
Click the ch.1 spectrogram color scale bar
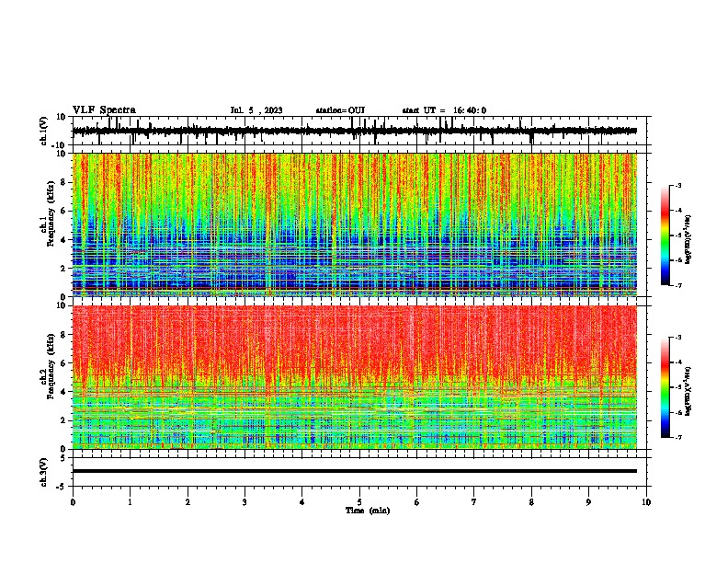pyautogui.click(x=665, y=236)
